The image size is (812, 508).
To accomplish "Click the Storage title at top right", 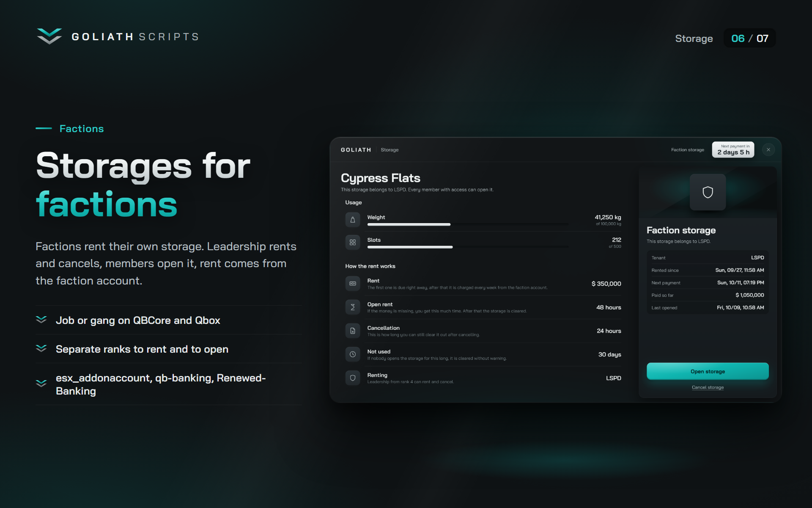I will tap(694, 39).
